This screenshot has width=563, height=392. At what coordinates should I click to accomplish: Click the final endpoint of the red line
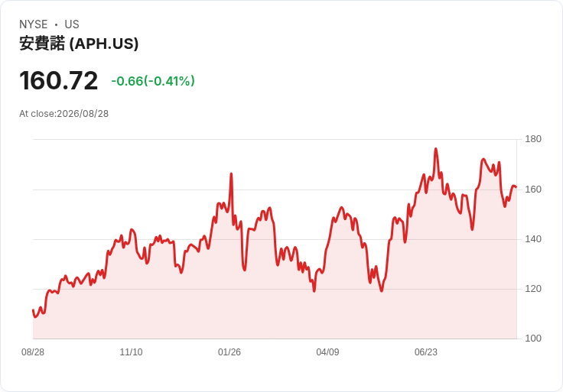pos(516,187)
